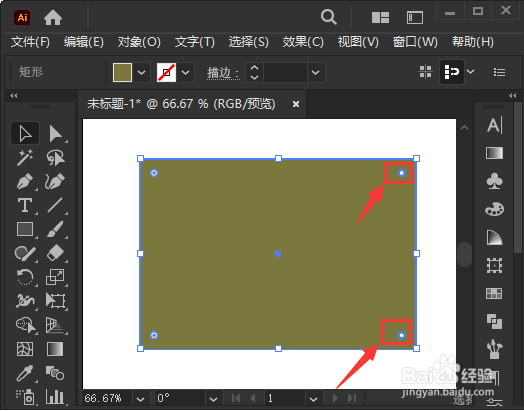
Task: Select the Selection tool (black arrow)
Action: [25, 134]
